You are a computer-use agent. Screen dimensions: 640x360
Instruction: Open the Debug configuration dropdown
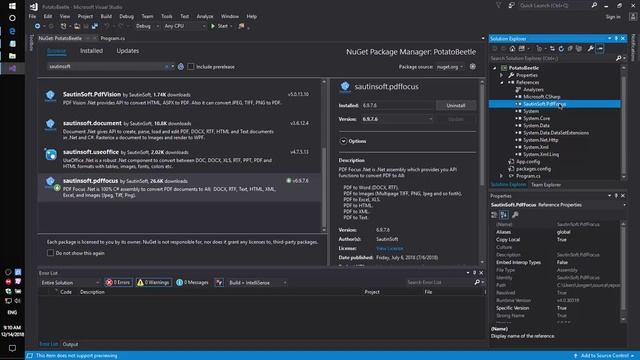coord(147,26)
